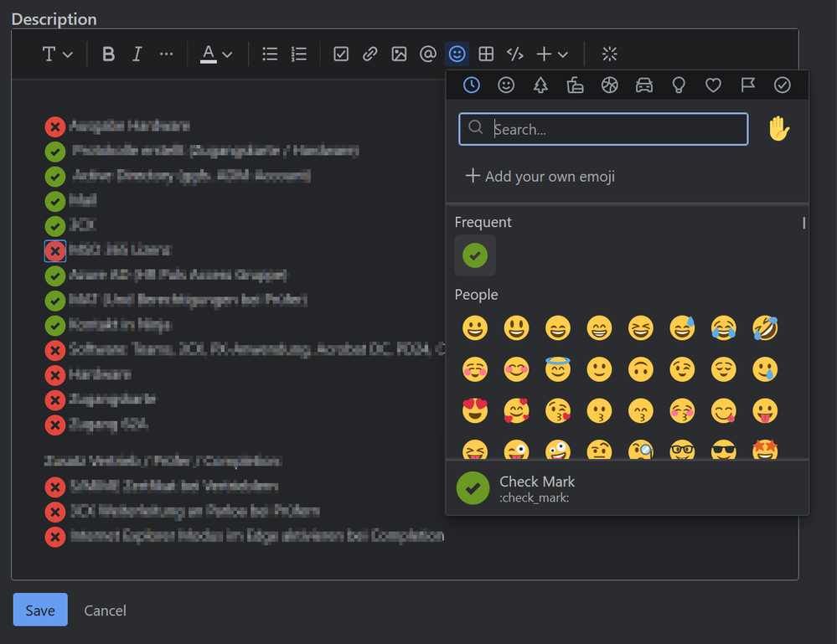Insert an action item checkbox
Viewport: 837px width, 644px height.
coord(341,54)
